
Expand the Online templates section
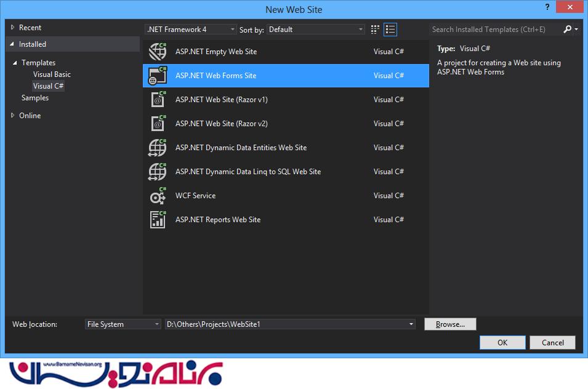click(x=13, y=116)
